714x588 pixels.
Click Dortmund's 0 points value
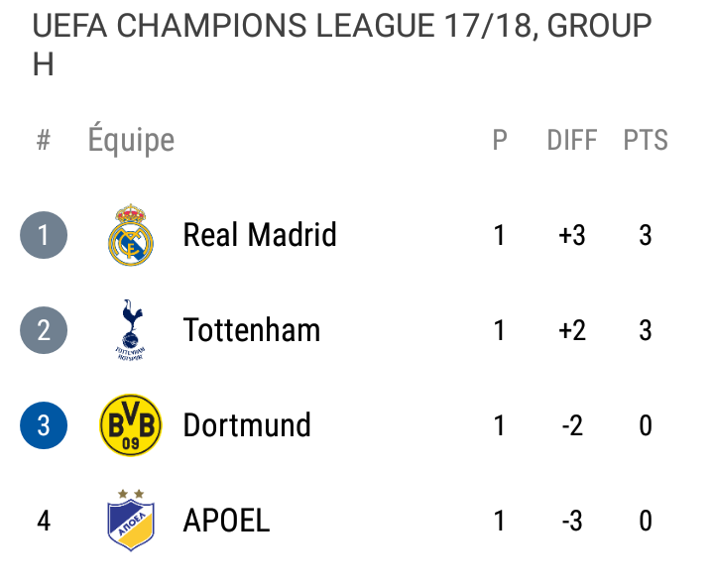click(646, 425)
